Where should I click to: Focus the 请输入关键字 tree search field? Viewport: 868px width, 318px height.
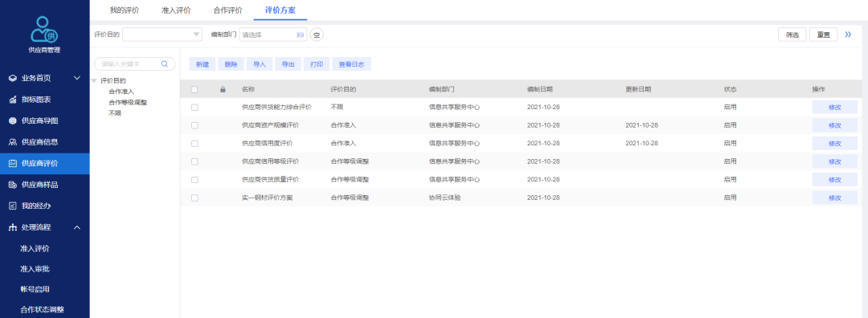pos(134,63)
